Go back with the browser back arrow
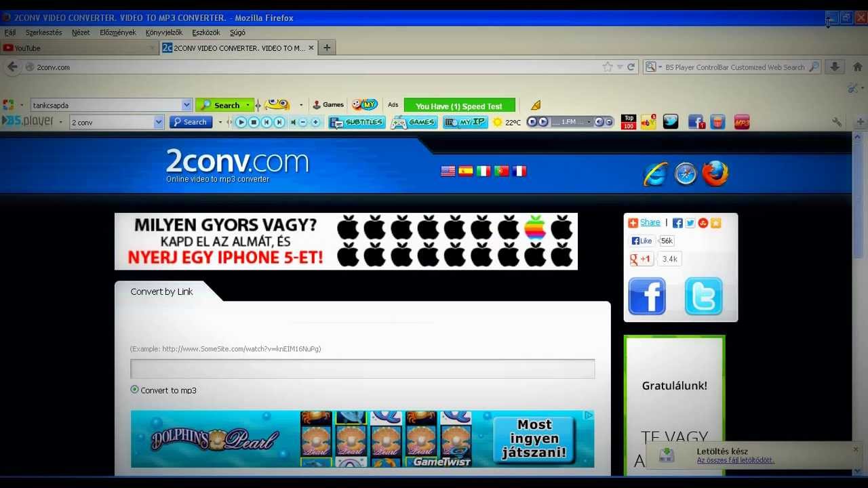 pos(12,66)
